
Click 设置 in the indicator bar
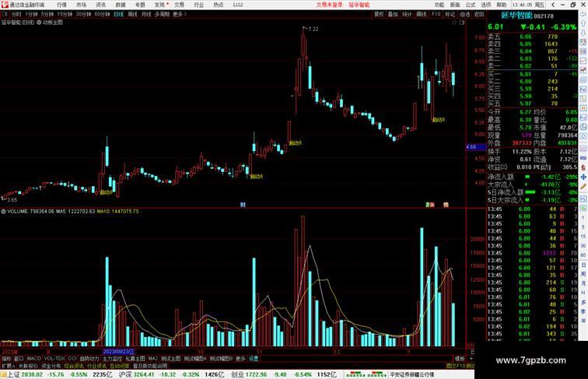point(254,359)
